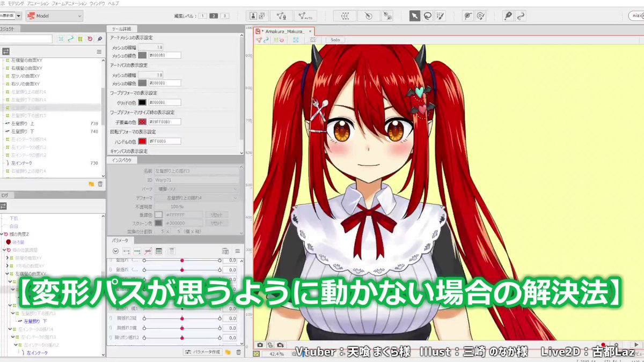
Task: Click the リセット button for screen color
Action: click(216, 223)
